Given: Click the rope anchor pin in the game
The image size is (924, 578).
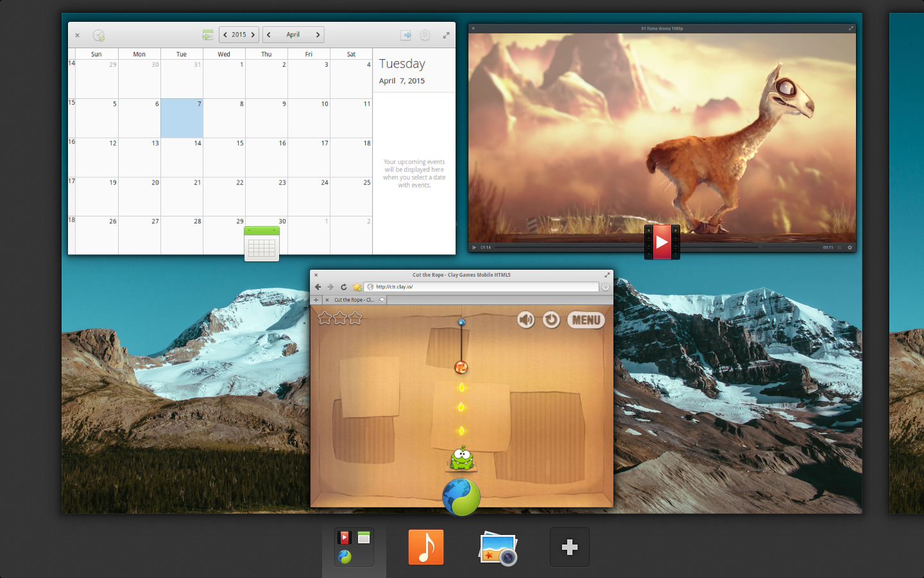Looking at the screenshot, I should pos(461,322).
